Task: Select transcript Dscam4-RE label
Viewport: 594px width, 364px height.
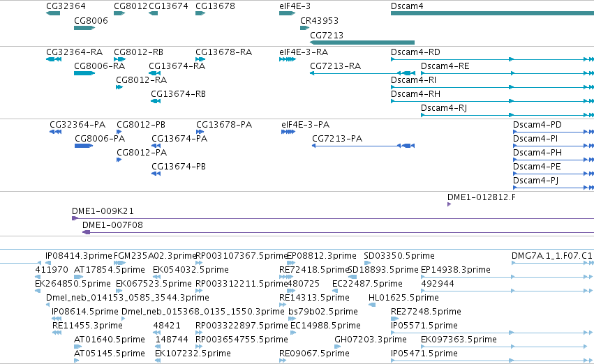Action: tap(445, 66)
